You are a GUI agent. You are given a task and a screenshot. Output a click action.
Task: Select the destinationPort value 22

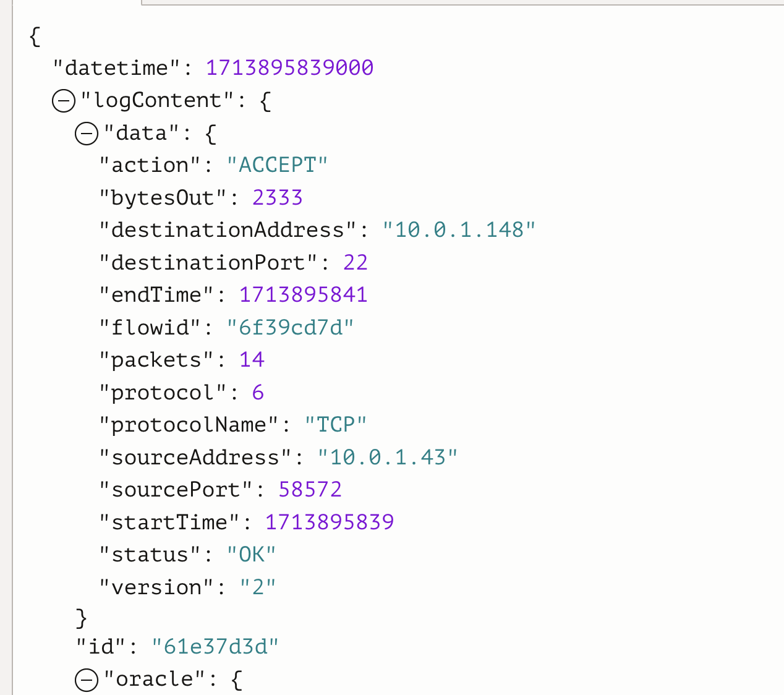pyautogui.click(x=356, y=263)
